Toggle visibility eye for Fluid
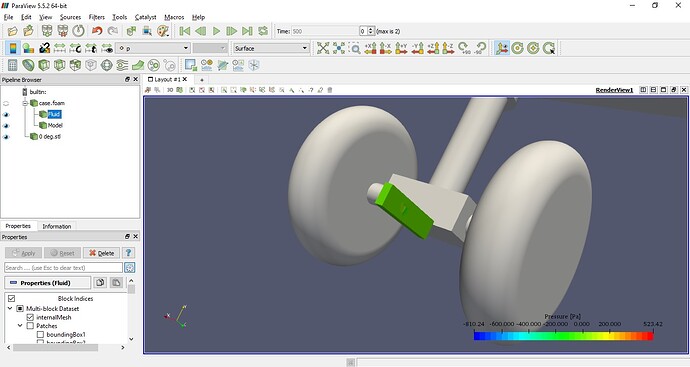The image size is (690, 367). click(6, 114)
